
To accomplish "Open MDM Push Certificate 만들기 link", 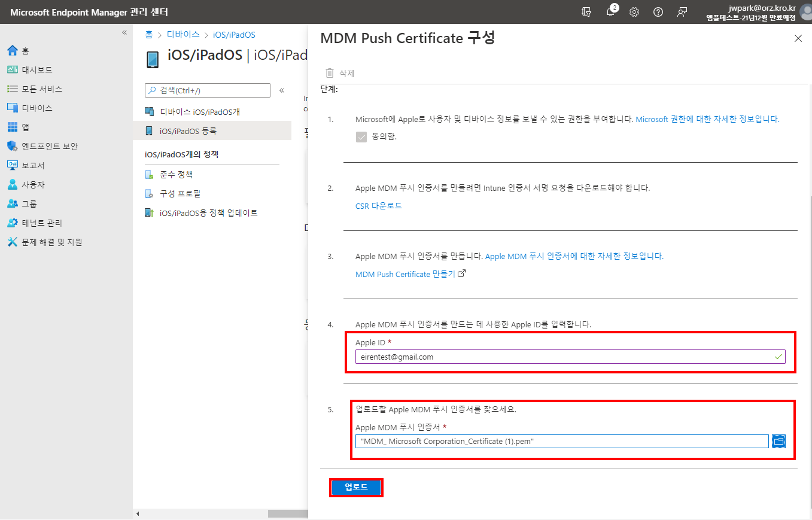I will coord(410,274).
